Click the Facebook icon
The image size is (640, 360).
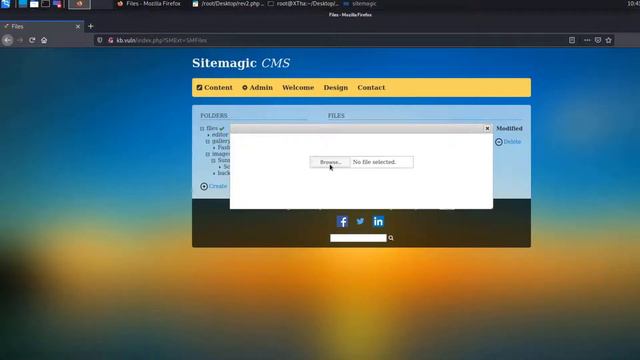342,221
